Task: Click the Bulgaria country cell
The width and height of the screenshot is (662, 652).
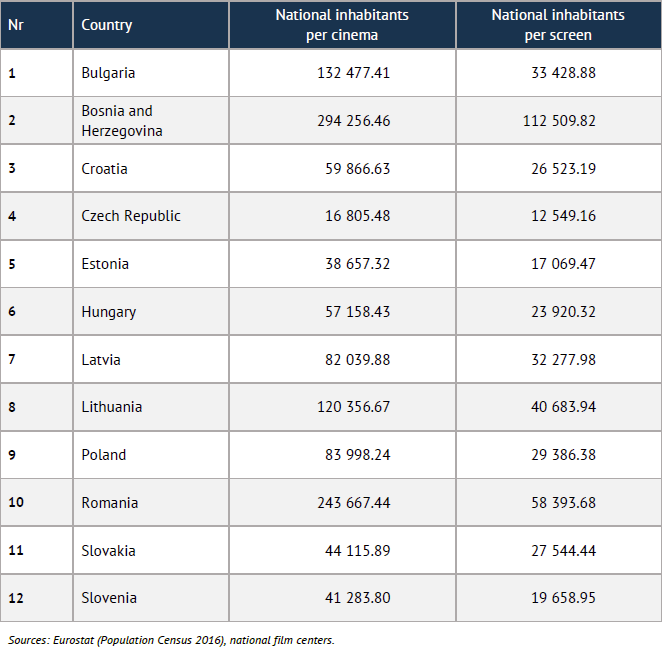Action: click(x=108, y=73)
